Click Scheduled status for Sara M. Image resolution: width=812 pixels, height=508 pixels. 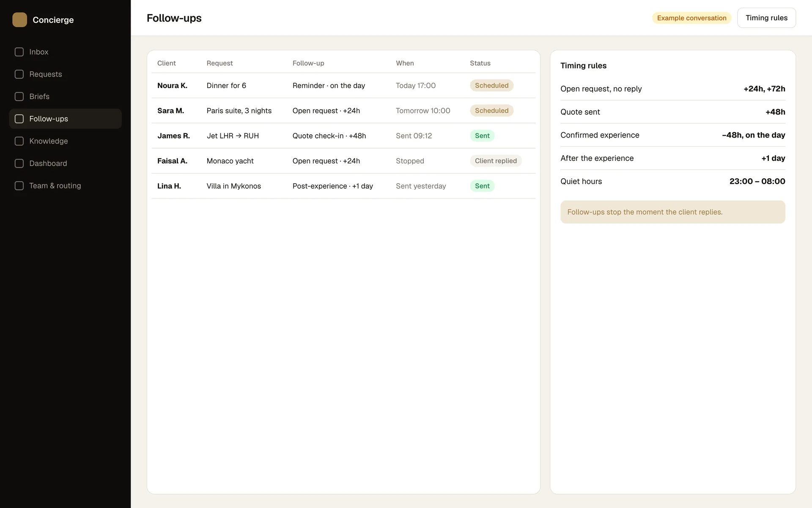click(491, 110)
